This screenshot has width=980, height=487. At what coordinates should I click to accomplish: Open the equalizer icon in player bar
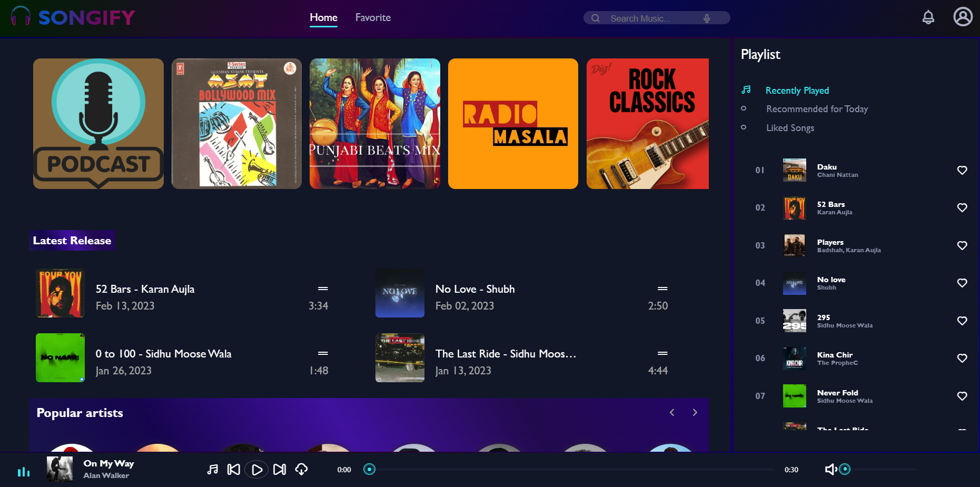[24, 472]
